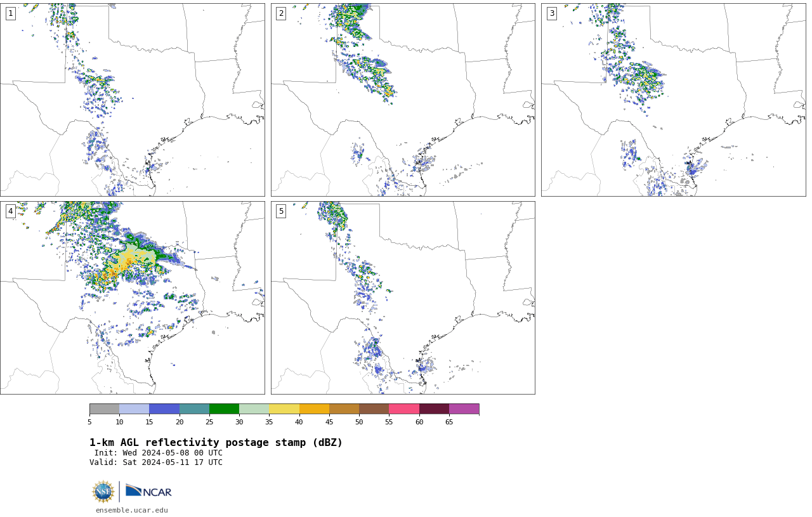The width and height of the screenshot is (812, 517).
Task: Click the colorbar tick label 15
Action: tap(149, 422)
